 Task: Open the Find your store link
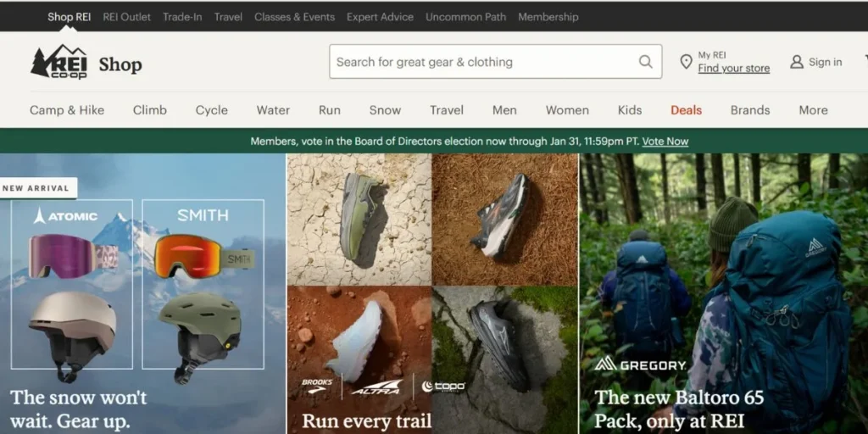click(x=733, y=69)
